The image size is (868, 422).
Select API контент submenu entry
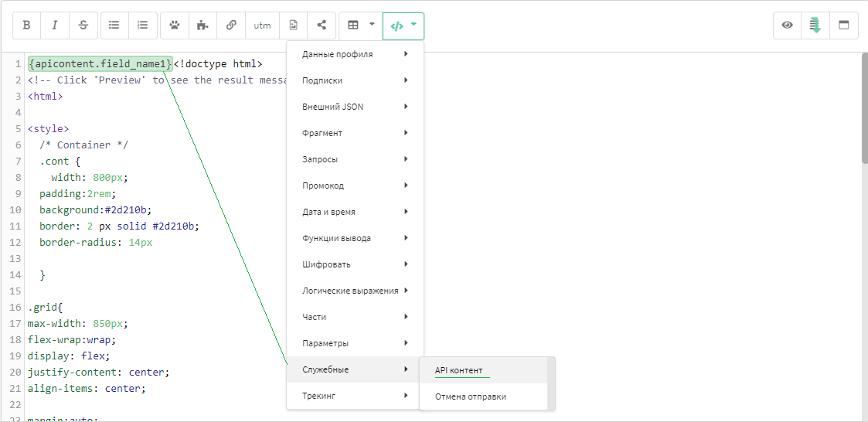coord(458,370)
